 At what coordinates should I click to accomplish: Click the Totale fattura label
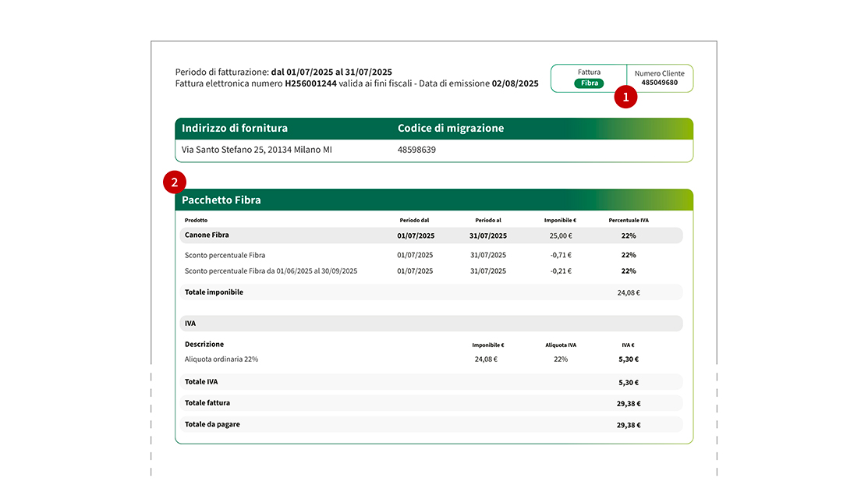click(x=207, y=403)
